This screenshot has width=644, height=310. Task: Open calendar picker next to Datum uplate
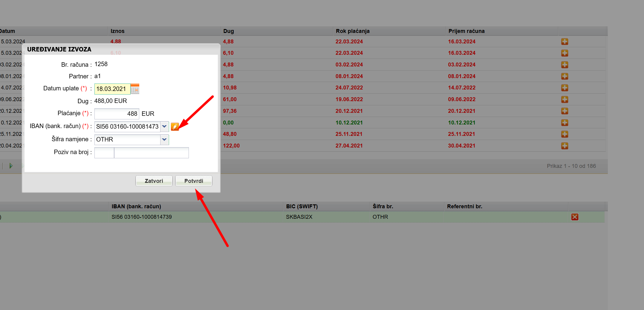tap(135, 89)
